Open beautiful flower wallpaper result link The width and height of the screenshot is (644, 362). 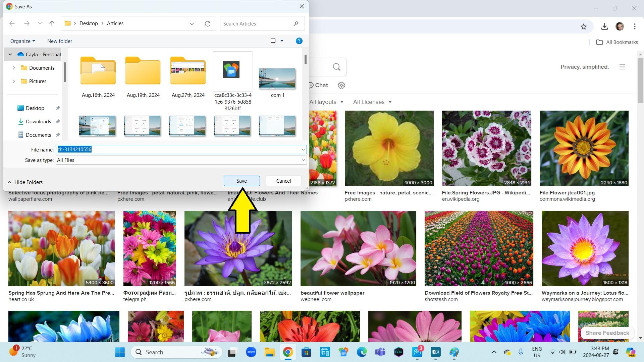click(332, 293)
